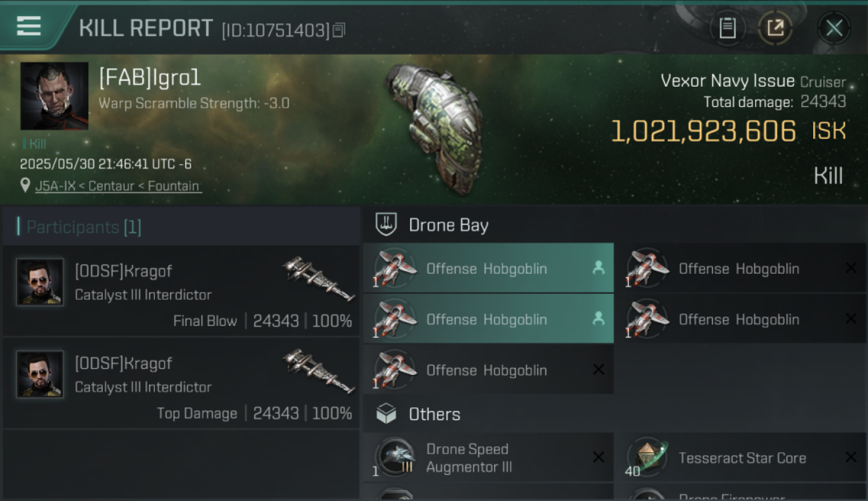Click the Catalyst III Interdictor ship icon in Final Blow row
The width and height of the screenshot is (868, 501).
pos(318,278)
